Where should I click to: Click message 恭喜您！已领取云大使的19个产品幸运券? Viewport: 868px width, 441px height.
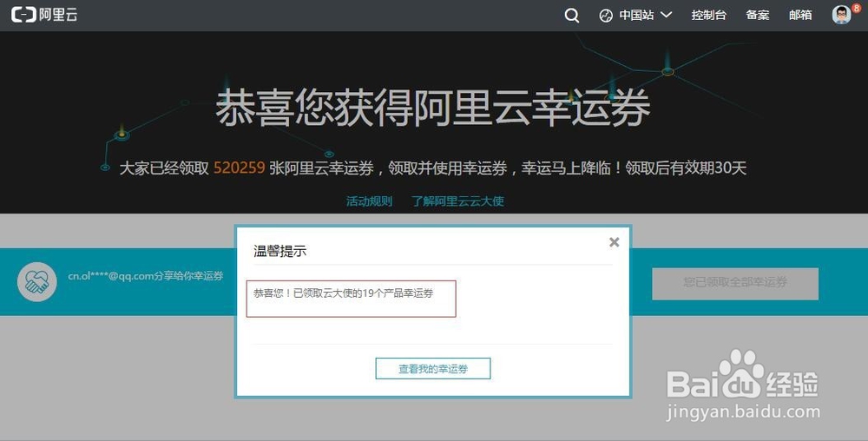point(343,293)
